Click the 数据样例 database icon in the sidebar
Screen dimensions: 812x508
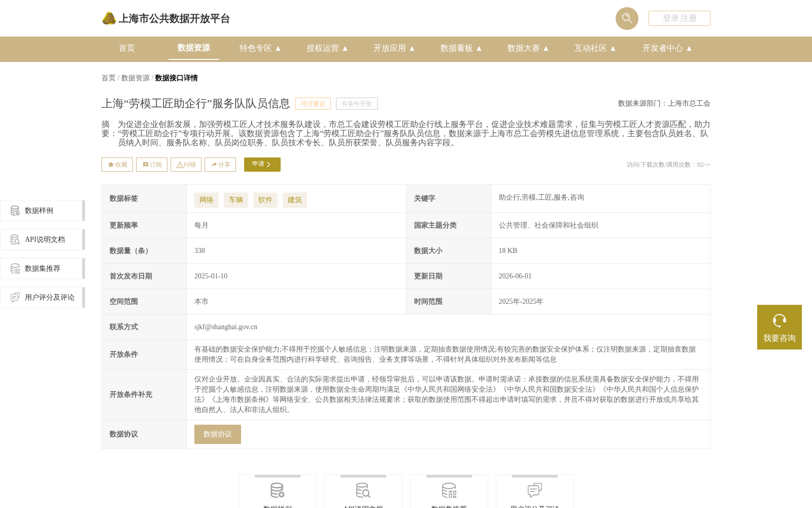15,211
